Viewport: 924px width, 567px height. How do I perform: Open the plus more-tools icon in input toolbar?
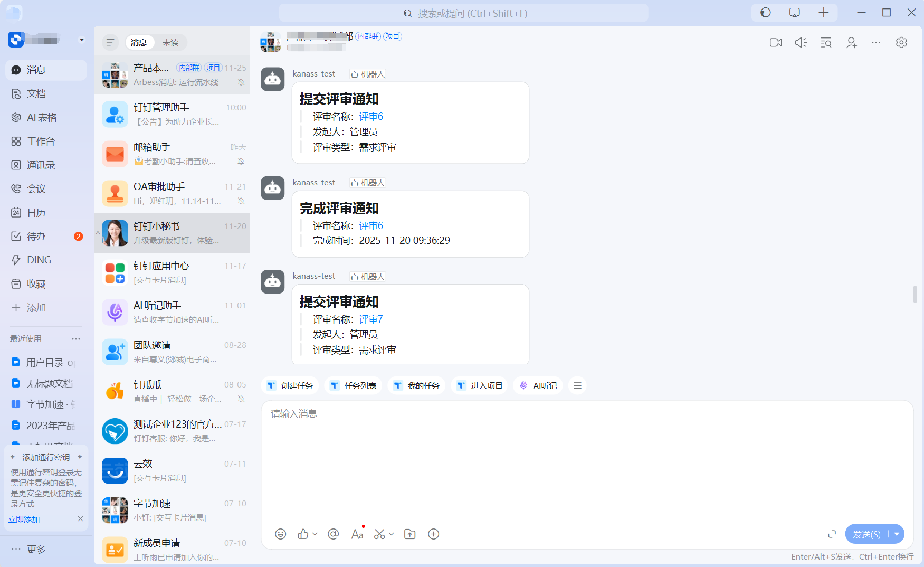coord(433,534)
